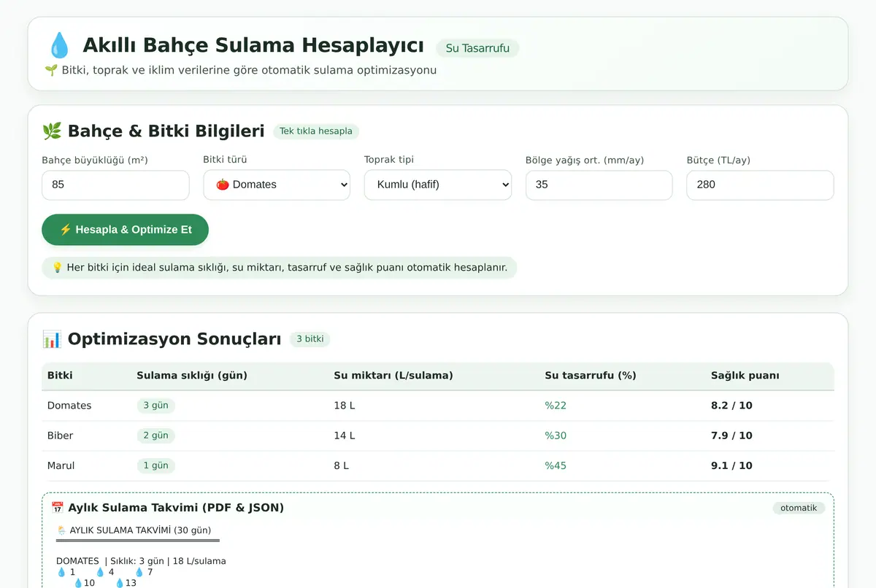Click the water drop for day 7
876x588 pixels.
pos(139,572)
